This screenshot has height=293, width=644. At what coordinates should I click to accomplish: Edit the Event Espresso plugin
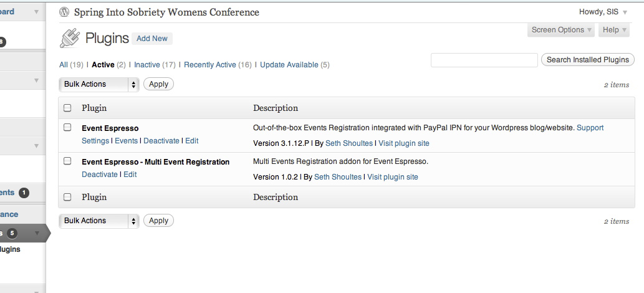click(192, 140)
